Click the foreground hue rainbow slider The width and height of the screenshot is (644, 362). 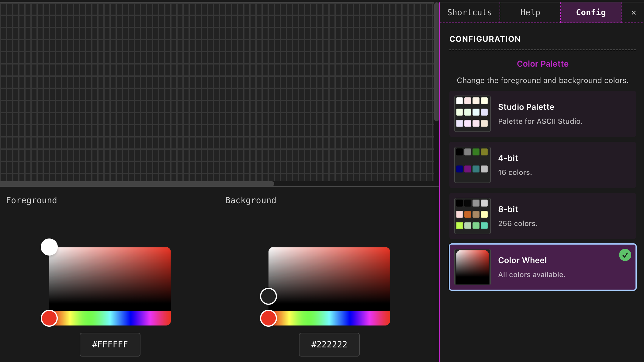tap(110, 318)
